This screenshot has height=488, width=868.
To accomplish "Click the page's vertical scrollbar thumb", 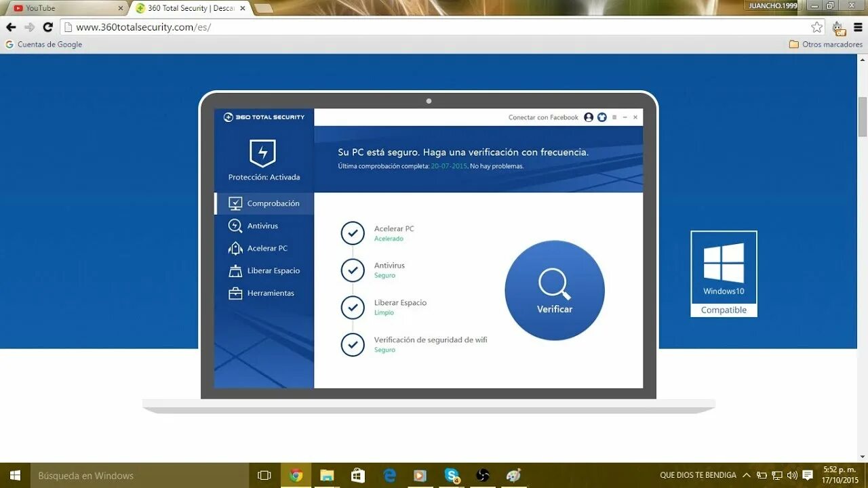I will click(863, 116).
